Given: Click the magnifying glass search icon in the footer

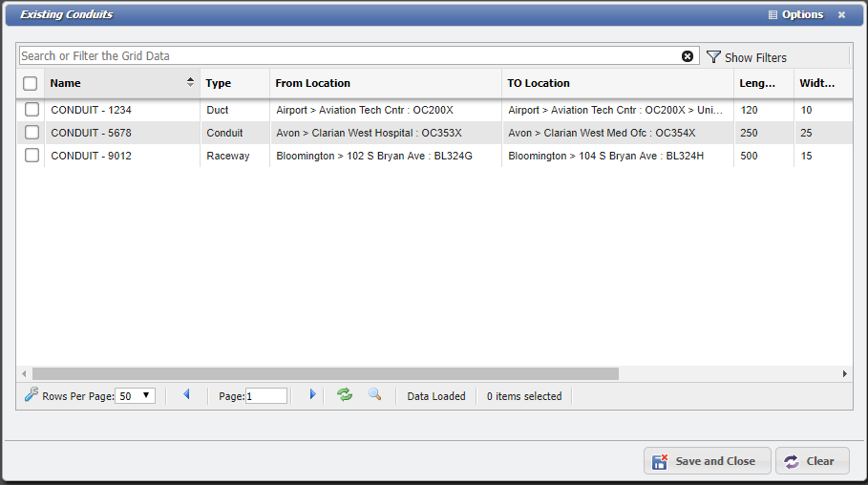Looking at the screenshot, I should click(374, 394).
